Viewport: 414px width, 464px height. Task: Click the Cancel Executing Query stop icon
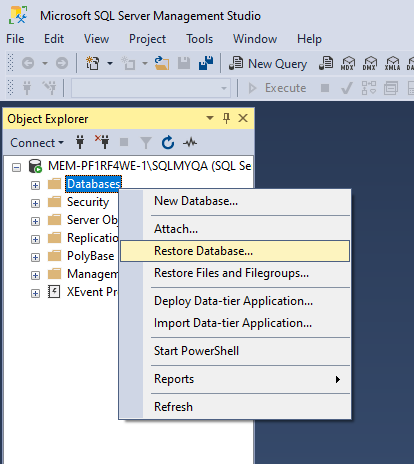325,88
